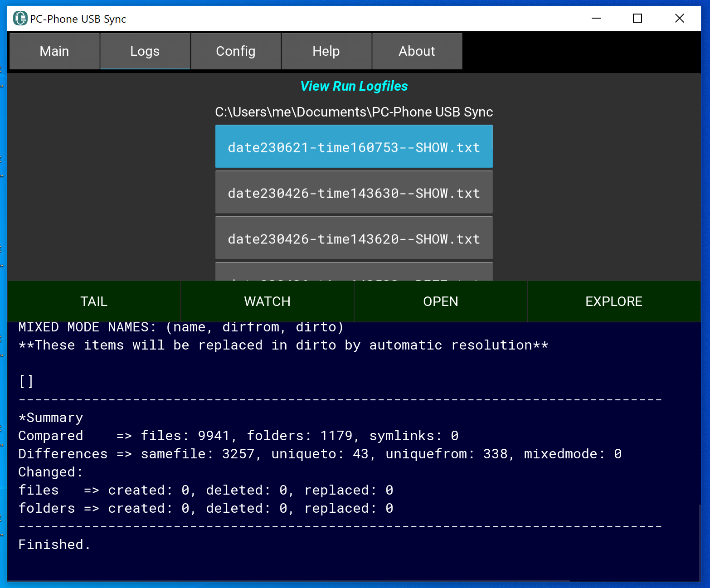Viewport: 710px width, 588px height.
Task: Click the WATCH button
Action: pyautogui.click(x=267, y=301)
